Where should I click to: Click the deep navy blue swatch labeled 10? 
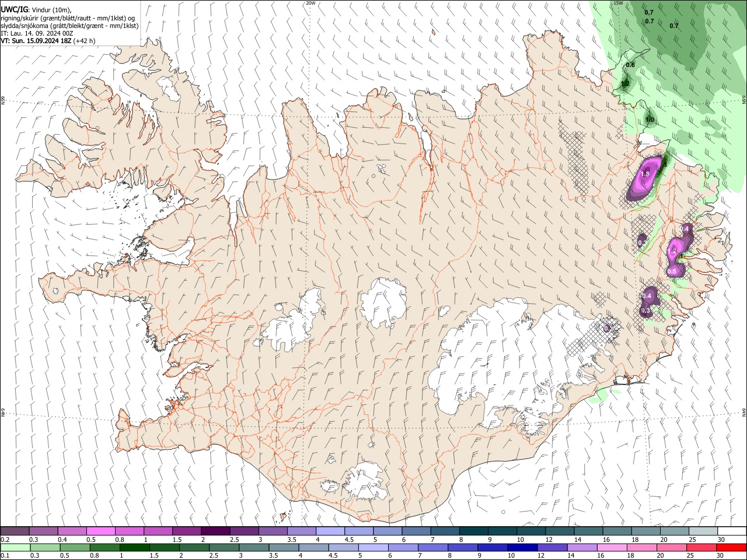tap(522, 547)
